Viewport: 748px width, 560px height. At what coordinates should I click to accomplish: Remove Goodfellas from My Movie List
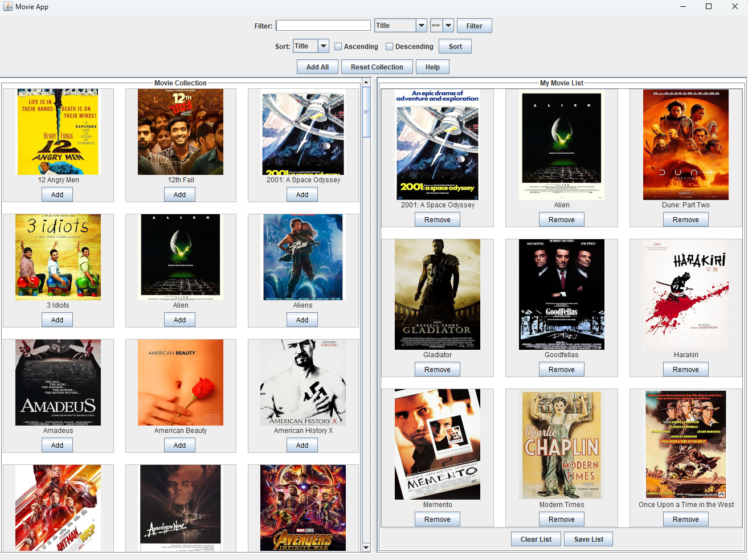[561, 370]
